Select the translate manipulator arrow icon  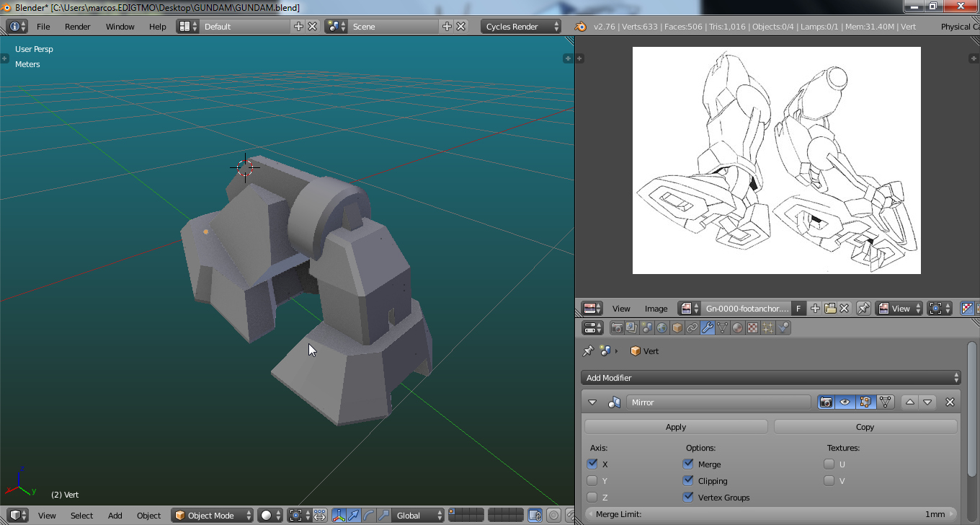point(353,515)
